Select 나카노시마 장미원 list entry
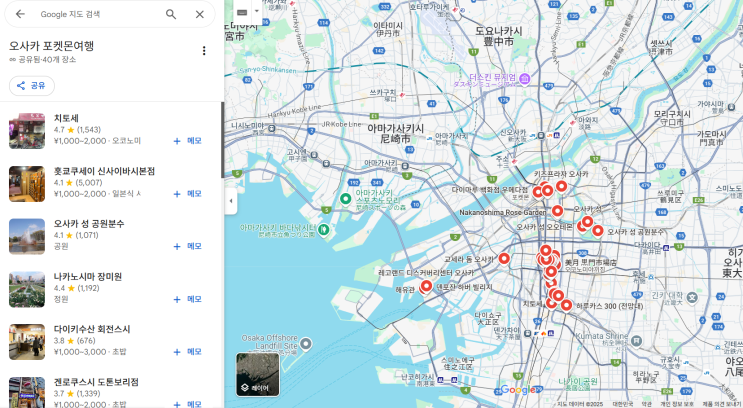Viewport: 743px width, 408px height. [88, 276]
